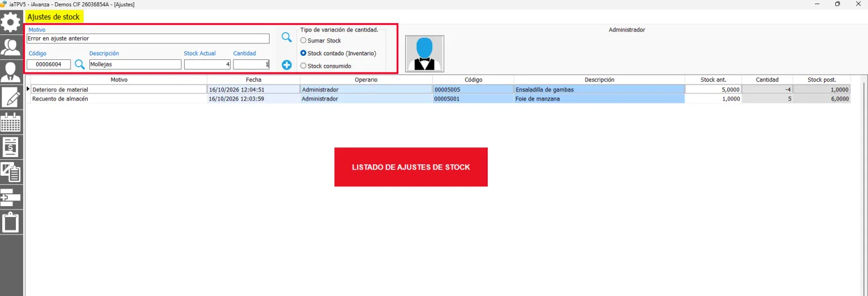The height and width of the screenshot is (296, 868).
Task: Open the copy-paste documents sidebar icon
Action: coord(11,172)
